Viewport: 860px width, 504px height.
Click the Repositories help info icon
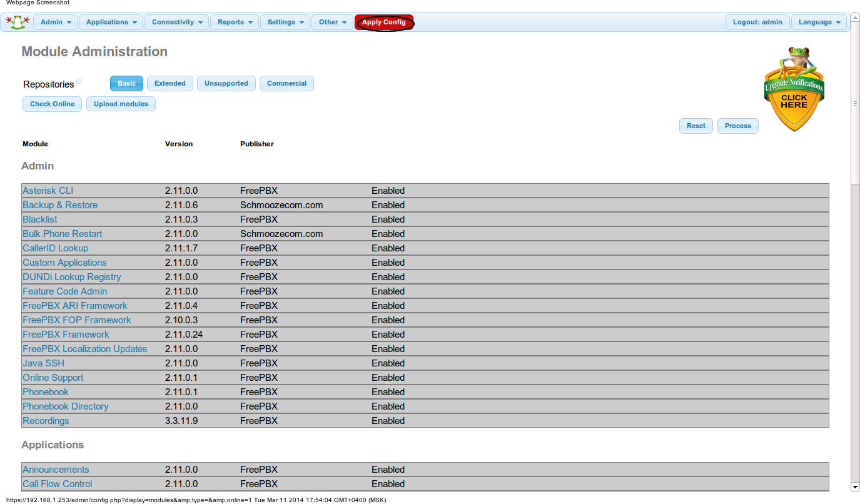point(79,82)
